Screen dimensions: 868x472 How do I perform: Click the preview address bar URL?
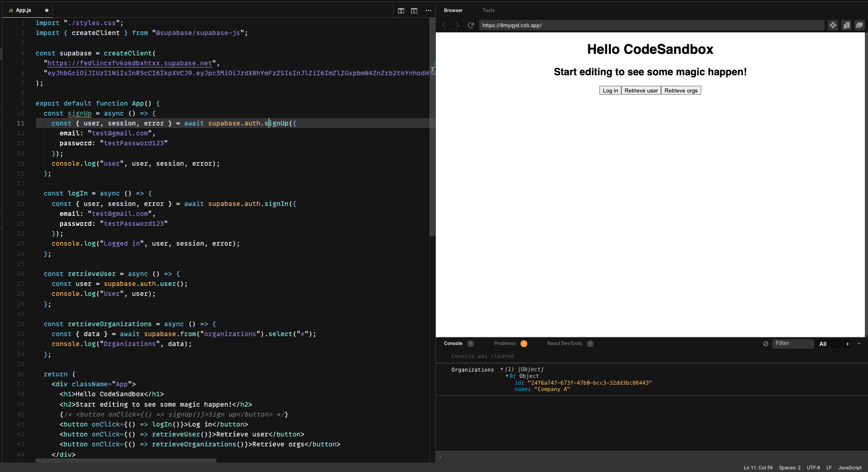[x=652, y=25]
